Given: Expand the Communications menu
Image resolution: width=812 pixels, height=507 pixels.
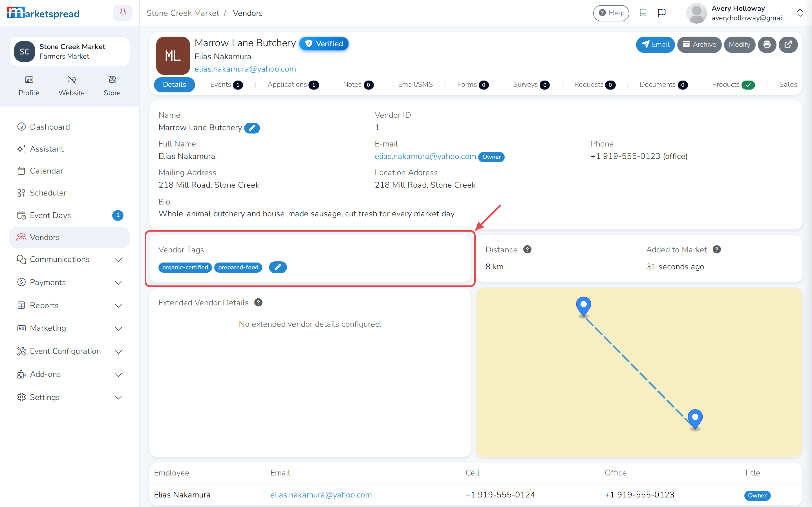Looking at the screenshot, I should coord(70,259).
